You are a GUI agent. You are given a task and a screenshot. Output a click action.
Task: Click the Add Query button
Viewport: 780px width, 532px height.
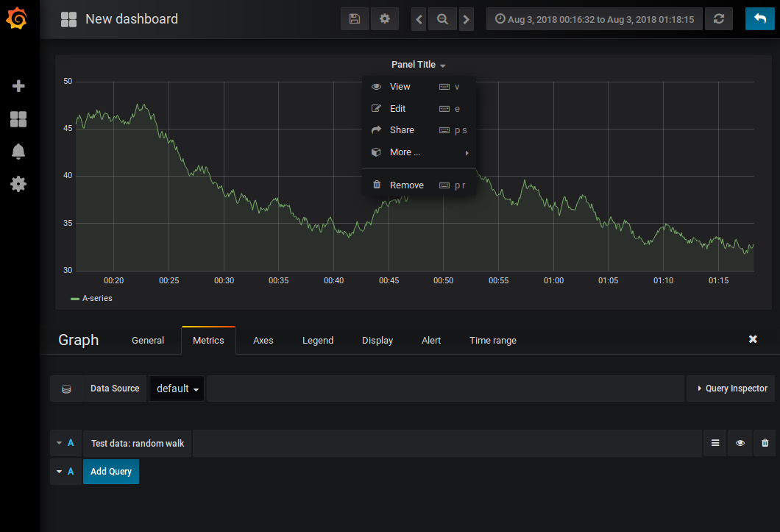tap(111, 471)
